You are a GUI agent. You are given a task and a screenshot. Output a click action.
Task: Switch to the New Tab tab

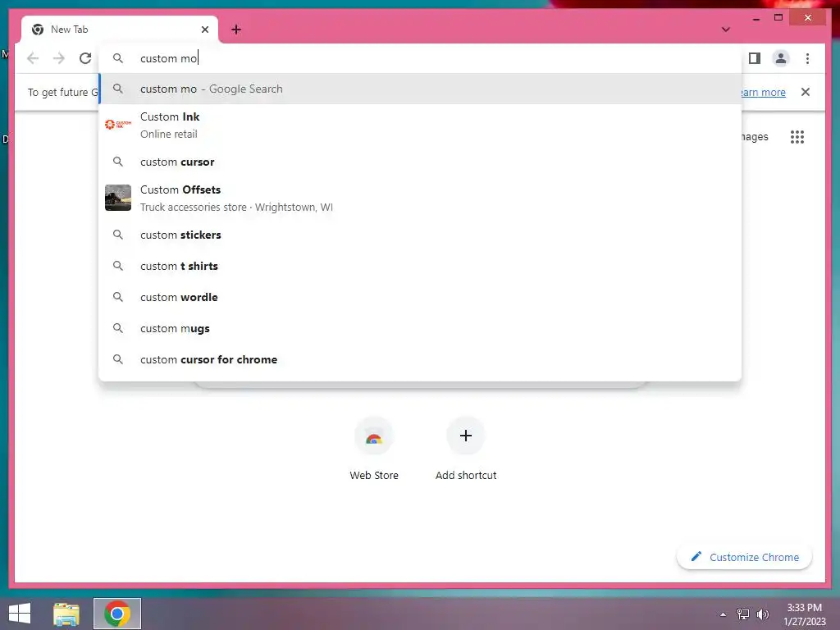(x=120, y=30)
